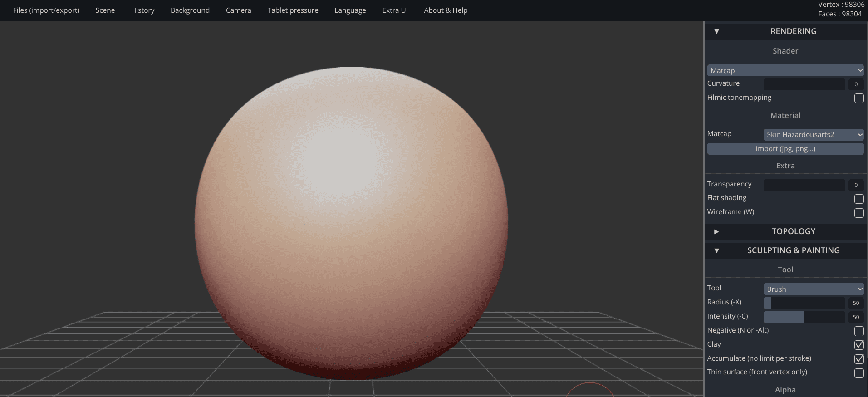
Task: Click the TOPOLOGY section header
Action: click(785, 231)
